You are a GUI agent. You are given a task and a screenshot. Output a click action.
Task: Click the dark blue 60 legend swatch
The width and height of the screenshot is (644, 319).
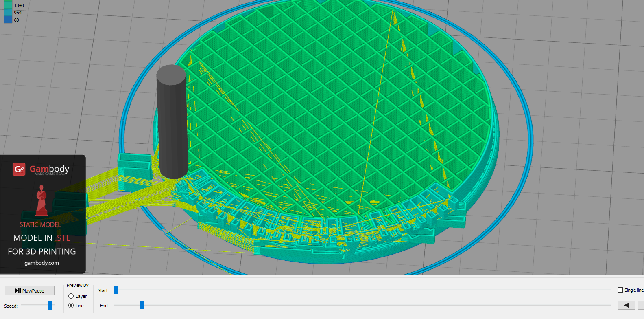coord(8,20)
